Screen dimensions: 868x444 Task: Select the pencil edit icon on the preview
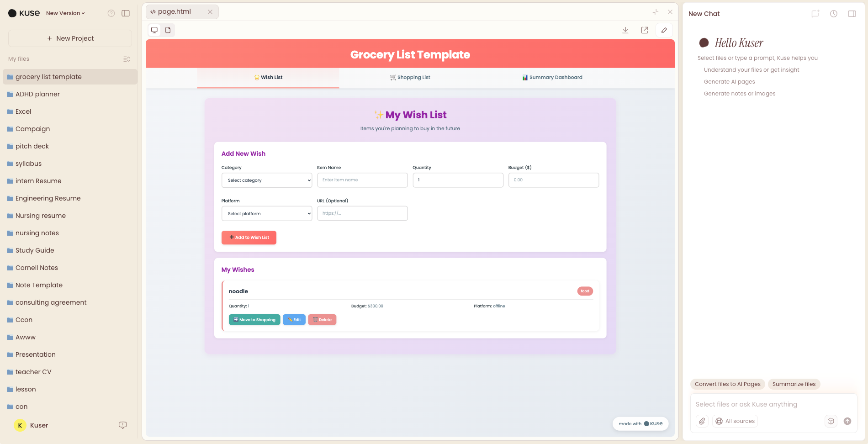[664, 30]
